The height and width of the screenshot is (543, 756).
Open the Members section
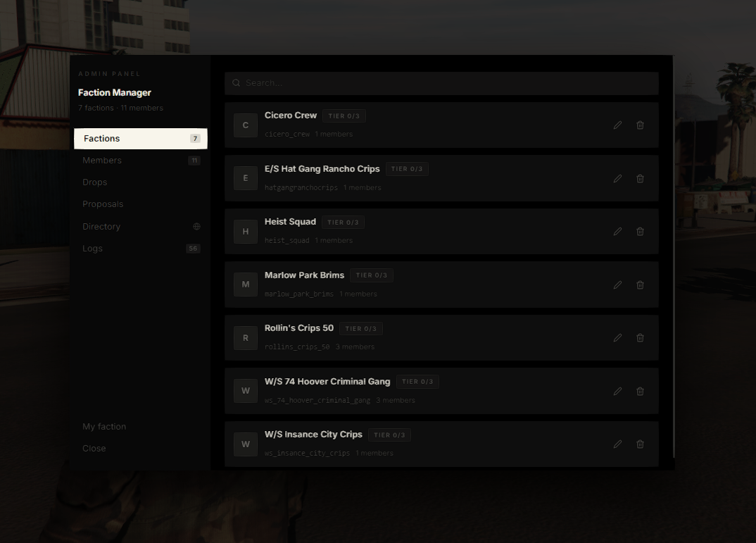[x=141, y=161]
